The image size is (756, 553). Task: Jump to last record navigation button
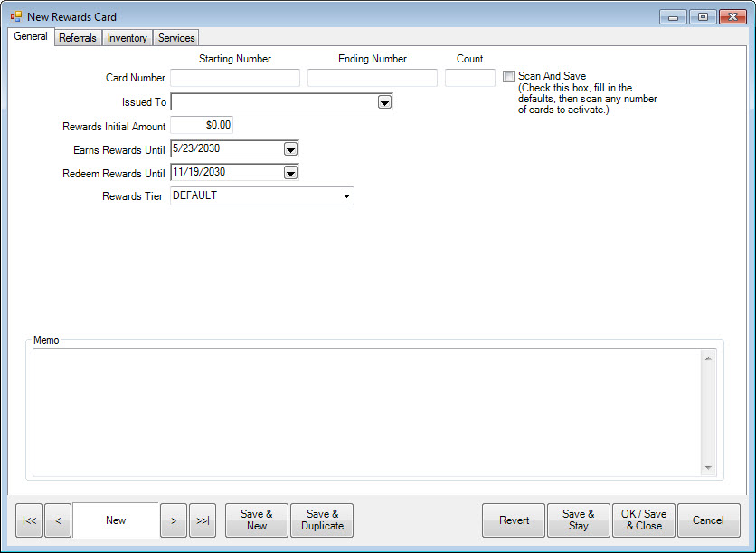pos(203,520)
